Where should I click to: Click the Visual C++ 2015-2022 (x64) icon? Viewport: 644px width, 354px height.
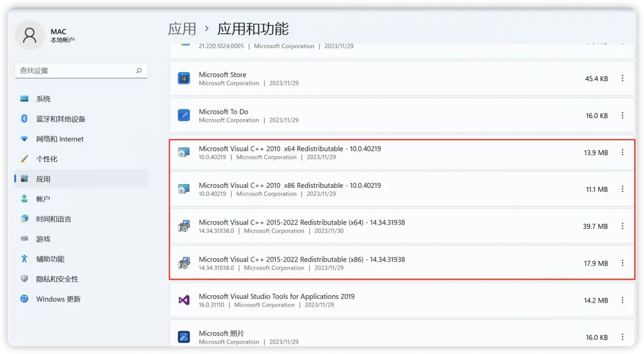point(184,226)
